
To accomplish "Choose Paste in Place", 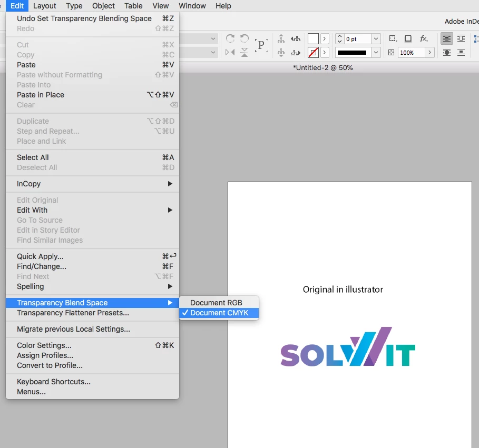I will coord(92,95).
